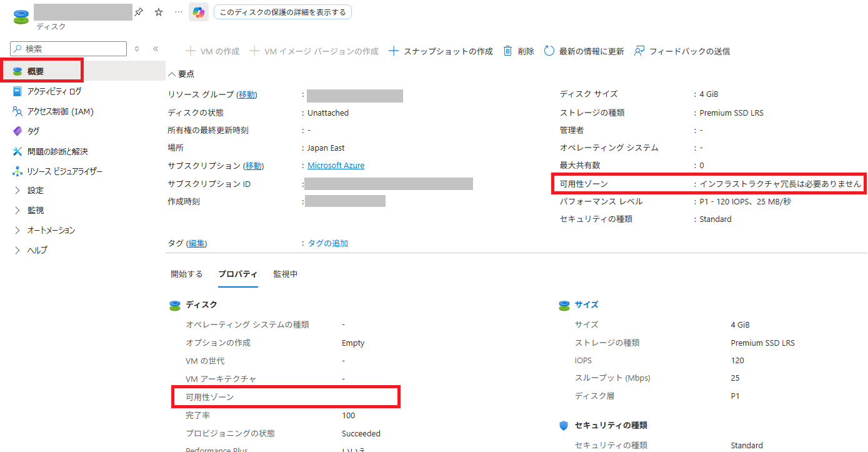Click the Unattached disk state value

pyautogui.click(x=328, y=113)
